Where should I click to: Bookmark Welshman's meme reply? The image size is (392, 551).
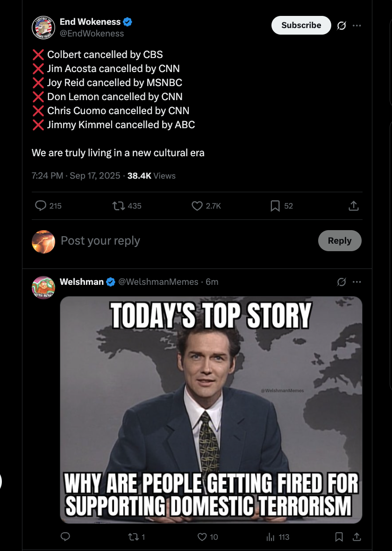pos(339,537)
